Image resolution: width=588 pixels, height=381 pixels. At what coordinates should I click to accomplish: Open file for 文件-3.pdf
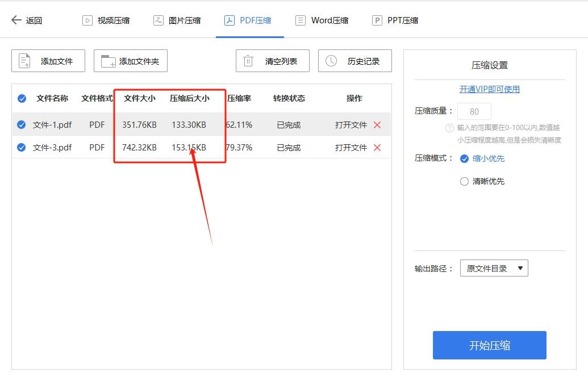pos(351,148)
